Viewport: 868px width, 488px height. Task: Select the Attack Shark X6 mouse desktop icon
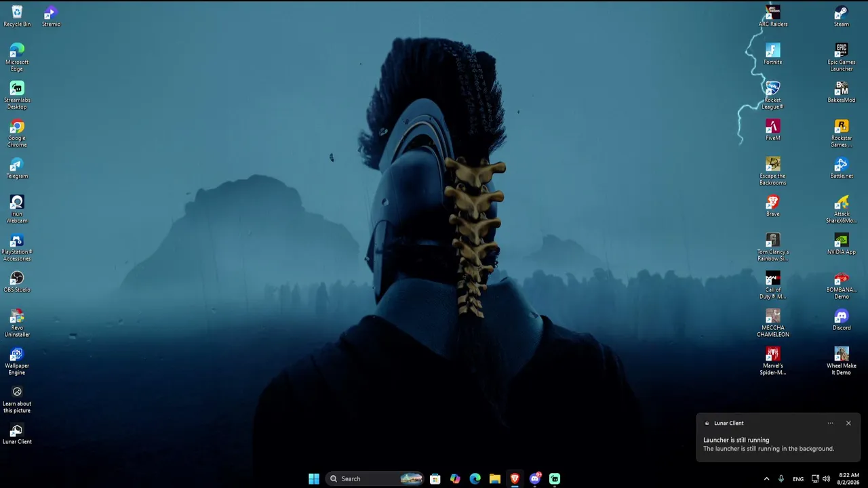tap(842, 209)
